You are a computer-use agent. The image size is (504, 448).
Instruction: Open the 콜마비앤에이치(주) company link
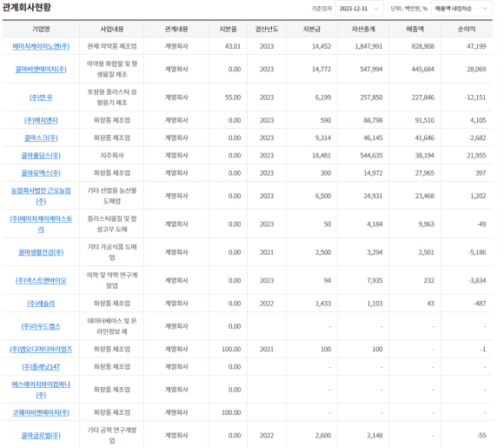(41, 69)
